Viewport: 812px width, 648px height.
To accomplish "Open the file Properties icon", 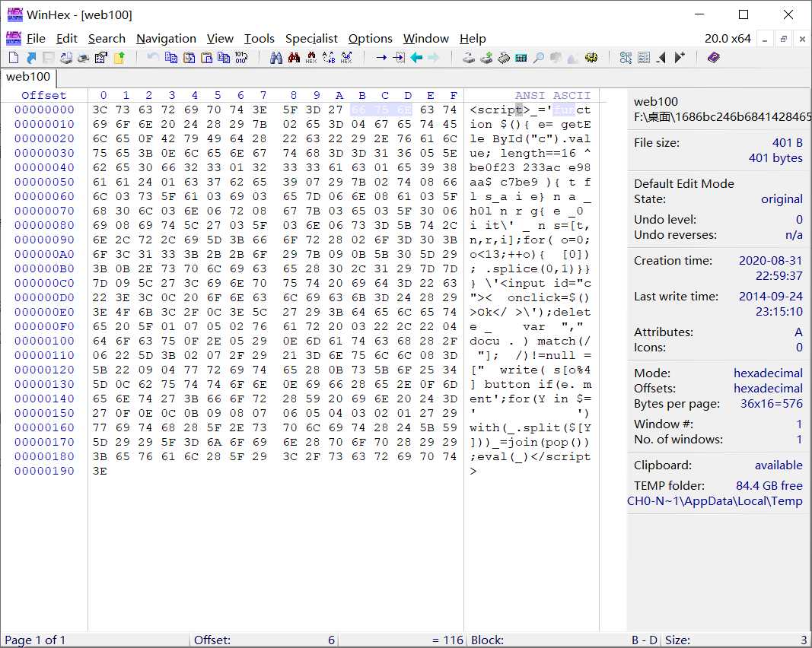I will click(101, 58).
